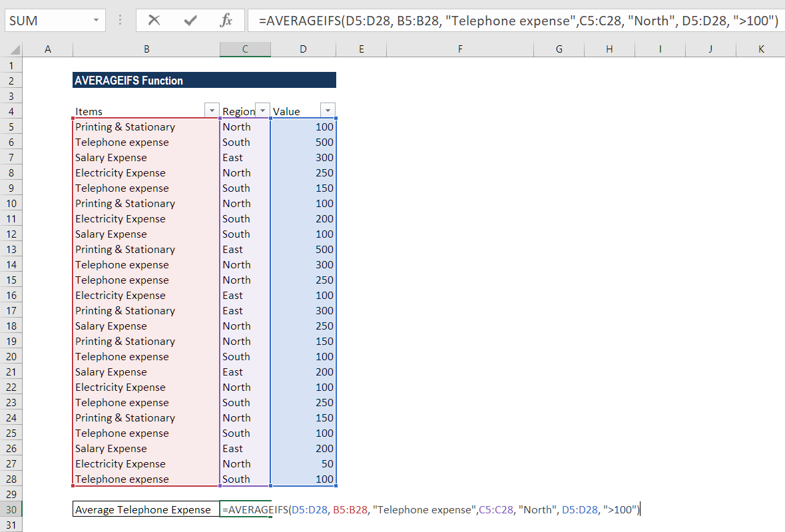Click the filter icon on the Region header
The image size is (785, 532).
coord(262,110)
